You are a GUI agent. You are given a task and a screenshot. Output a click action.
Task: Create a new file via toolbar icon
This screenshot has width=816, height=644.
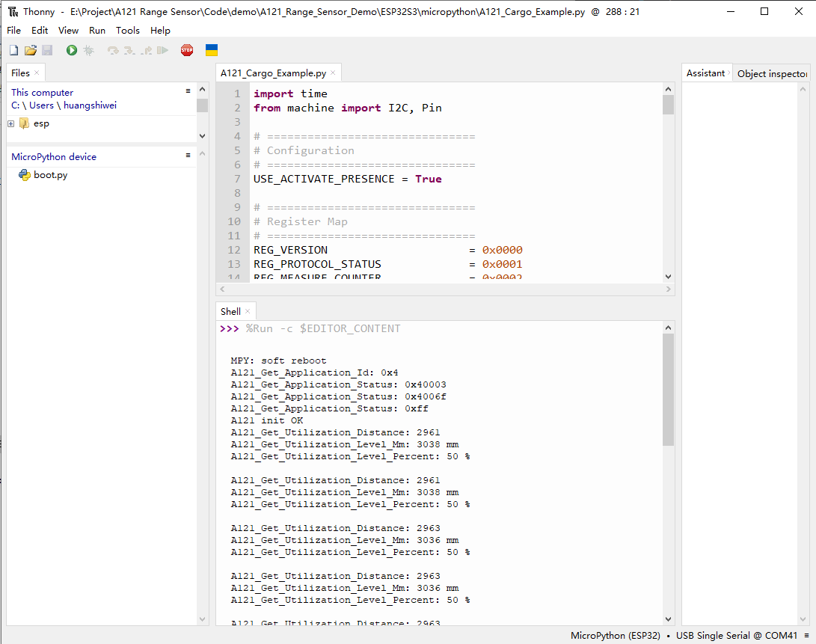(x=13, y=50)
